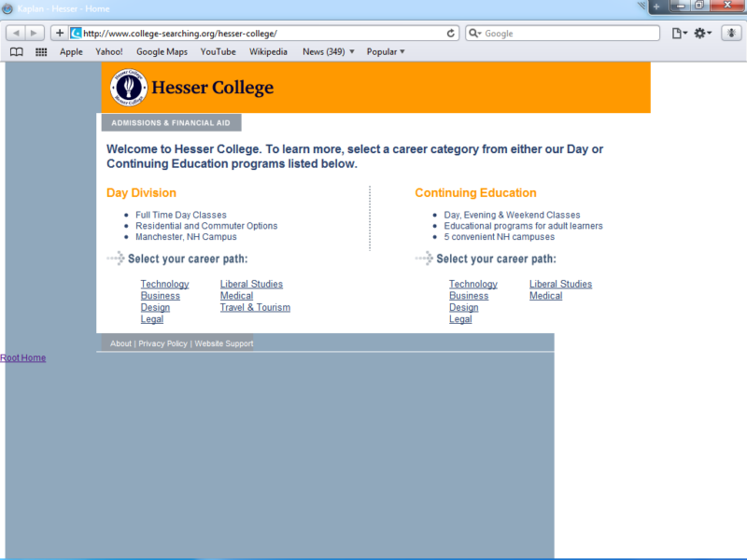
Task: Open the About footer link
Action: tap(120, 343)
